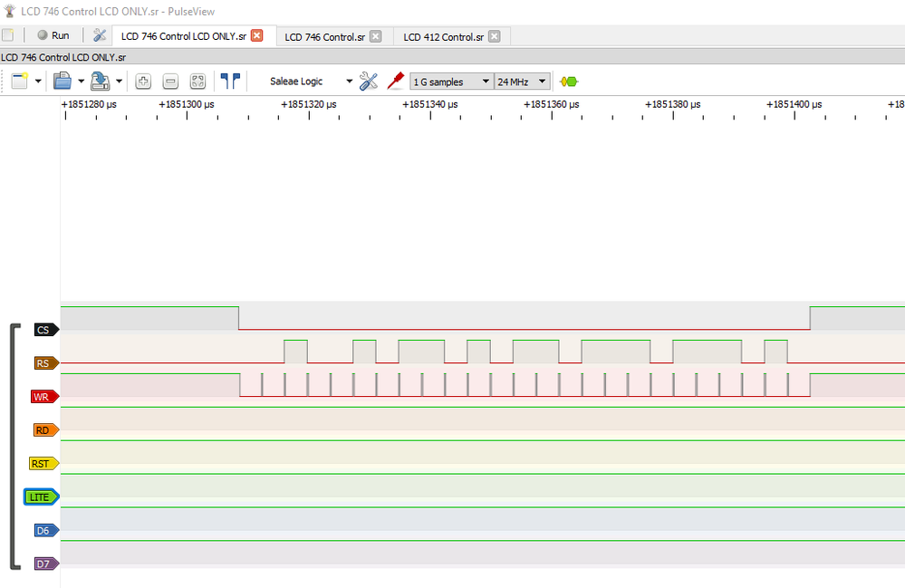905x588 pixels.
Task: Click the Zoom In icon
Action: pos(143,82)
